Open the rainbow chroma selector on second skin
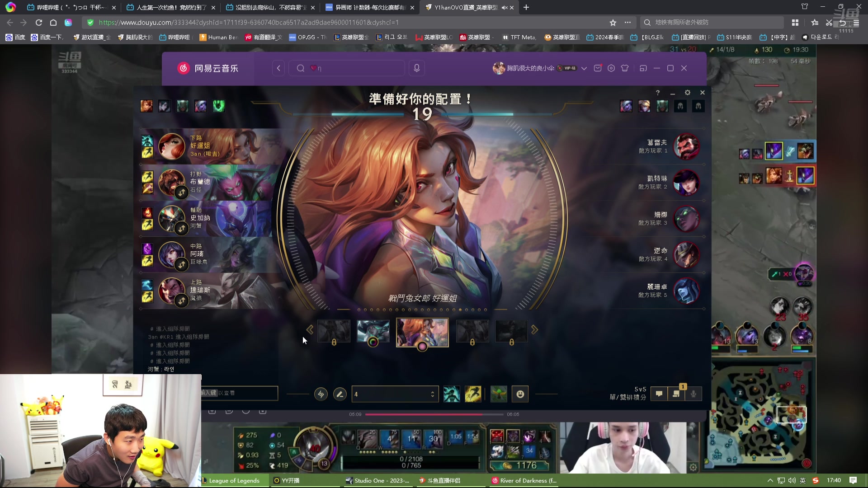Image resolution: width=868 pixels, height=488 pixels. [373, 342]
